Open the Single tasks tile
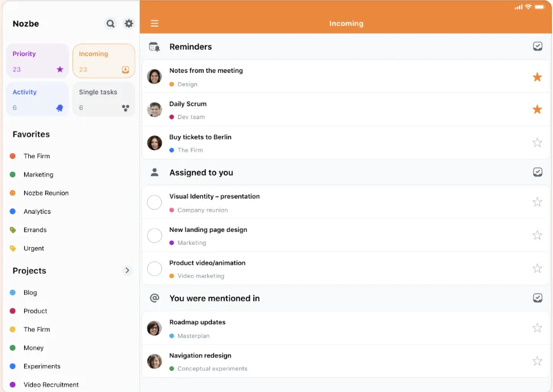 104,99
